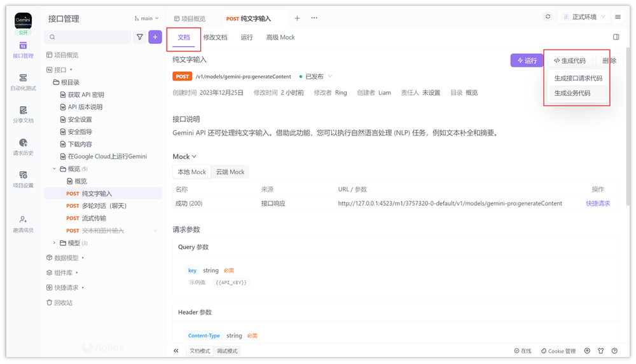Open 自动化测试 in the left sidebar
636x364 pixels.
click(23, 81)
